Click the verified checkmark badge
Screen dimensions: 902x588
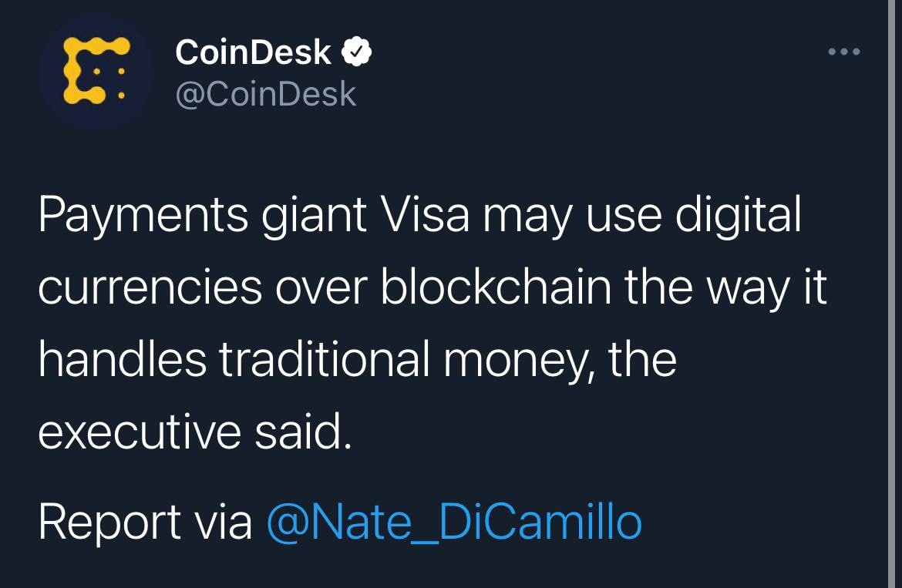[x=357, y=52]
